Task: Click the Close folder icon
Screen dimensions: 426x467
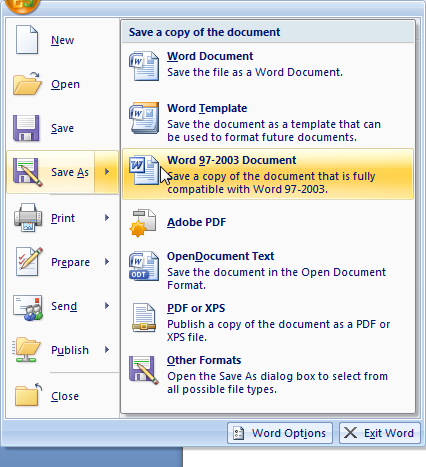Action: click(28, 395)
